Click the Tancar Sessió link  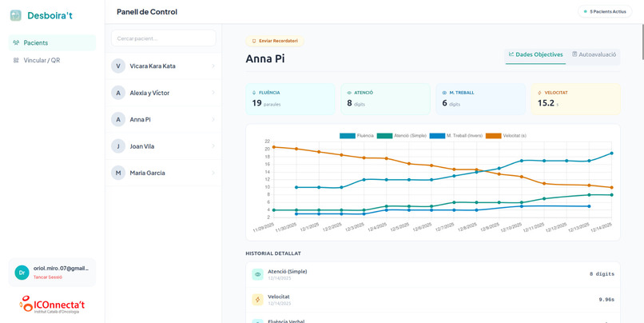pyautogui.click(x=48, y=277)
